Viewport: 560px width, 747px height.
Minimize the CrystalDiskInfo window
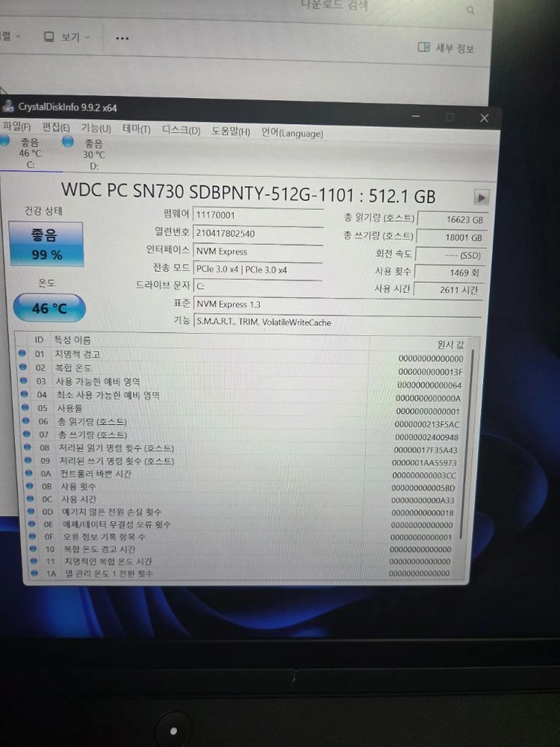click(x=416, y=116)
